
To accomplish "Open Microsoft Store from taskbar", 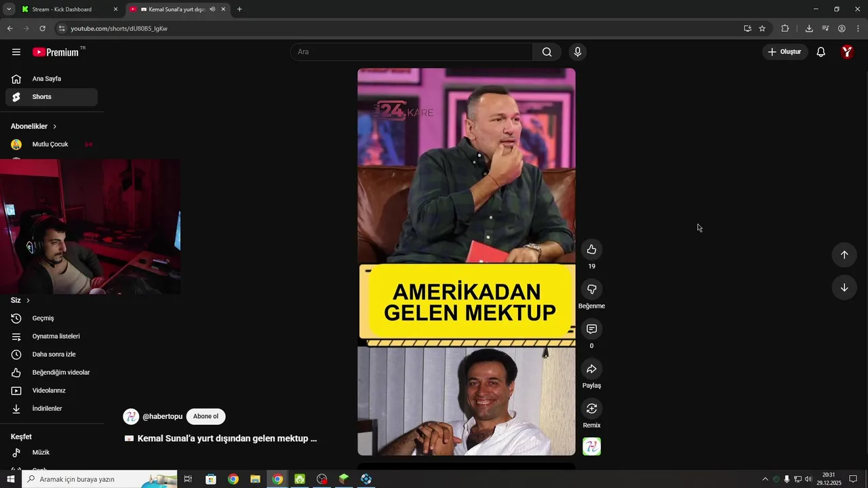I will point(211,479).
